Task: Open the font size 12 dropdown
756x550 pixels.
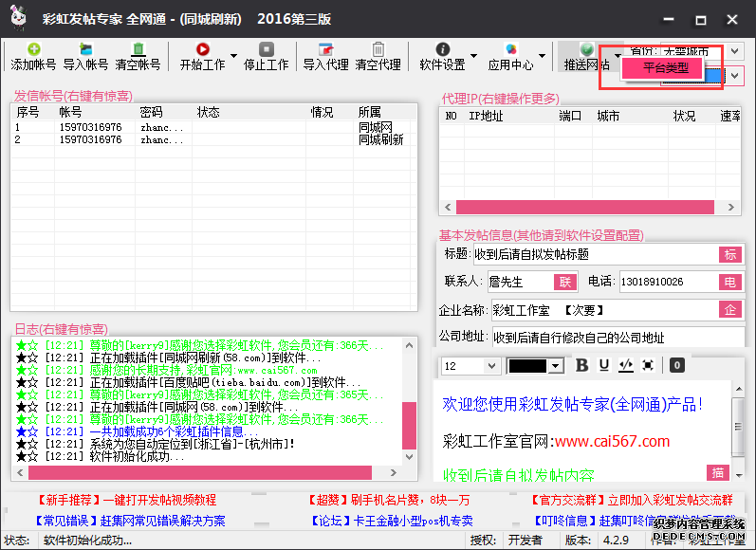Action: pos(491,366)
